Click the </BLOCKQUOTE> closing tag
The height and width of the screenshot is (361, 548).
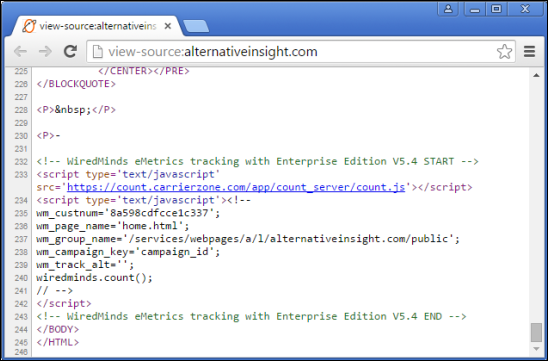(x=76, y=84)
